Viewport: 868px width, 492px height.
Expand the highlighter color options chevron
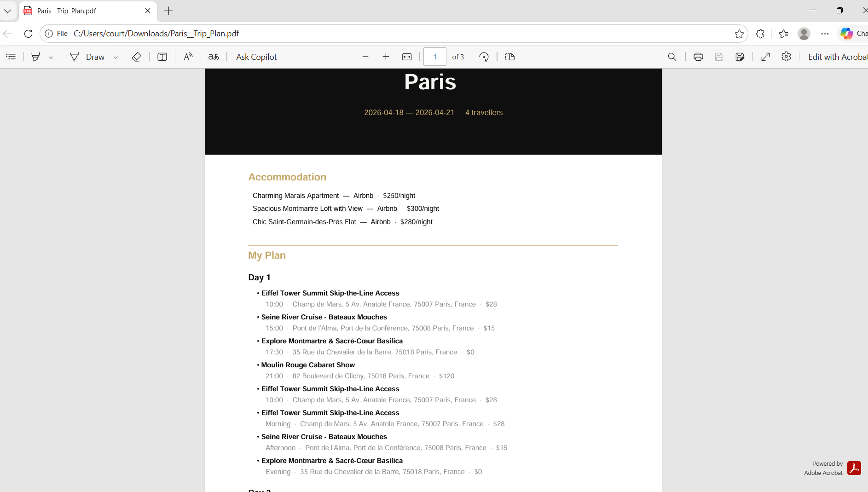coord(51,57)
